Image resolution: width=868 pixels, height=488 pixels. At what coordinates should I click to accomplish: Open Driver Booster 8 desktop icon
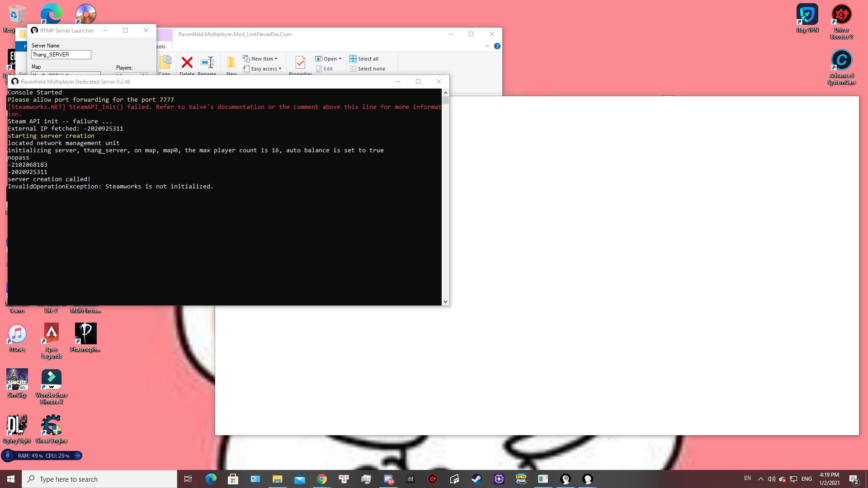(x=841, y=21)
